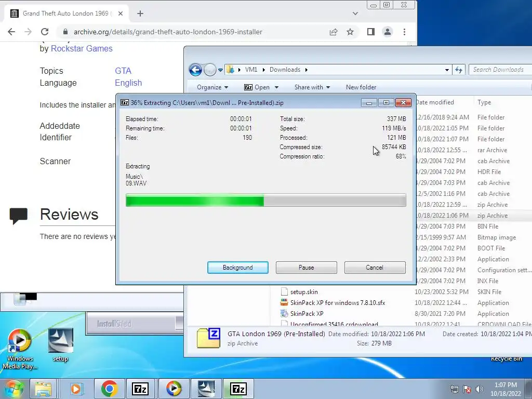Image resolution: width=532 pixels, height=399 pixels.
Task: Click the Bitmap image type cell
Action: click(x=496, y=237)
